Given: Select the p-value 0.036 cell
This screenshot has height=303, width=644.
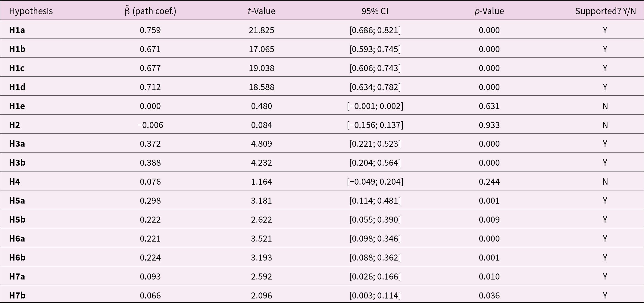Looking at the screenshot, I should (489, 295).
